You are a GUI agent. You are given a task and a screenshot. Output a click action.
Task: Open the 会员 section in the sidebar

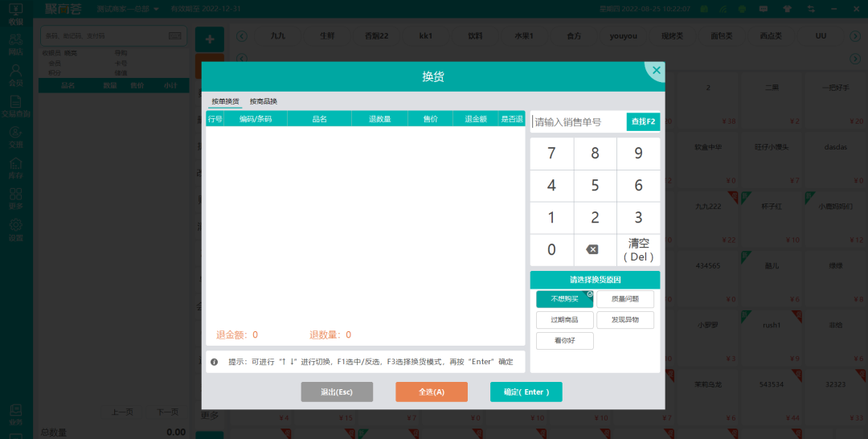click(x=15, y=75)
